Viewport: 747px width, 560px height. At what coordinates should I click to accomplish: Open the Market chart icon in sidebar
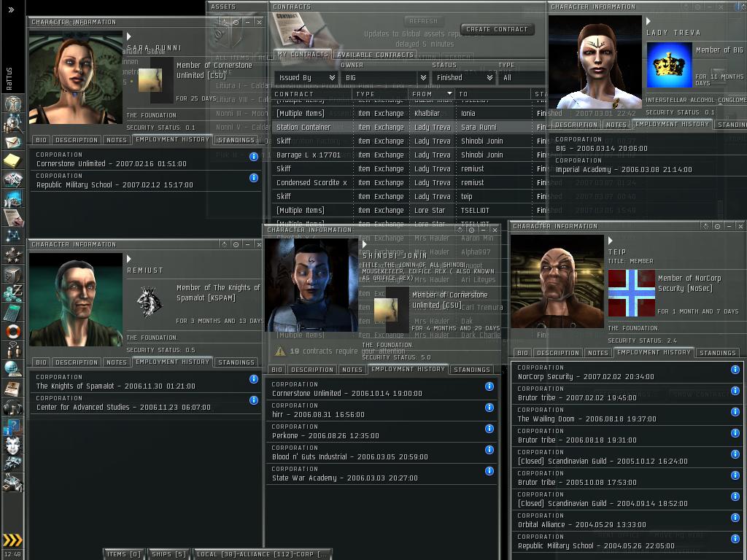coord(13,198)
